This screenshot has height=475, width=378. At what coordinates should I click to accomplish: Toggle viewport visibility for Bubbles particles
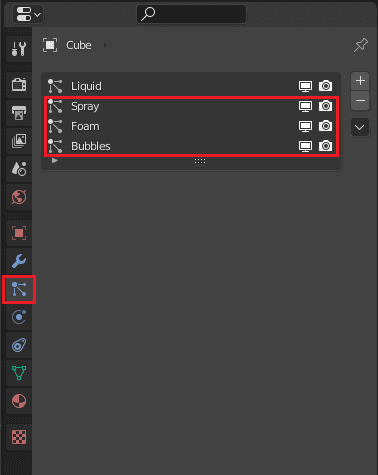coord(305,146)
